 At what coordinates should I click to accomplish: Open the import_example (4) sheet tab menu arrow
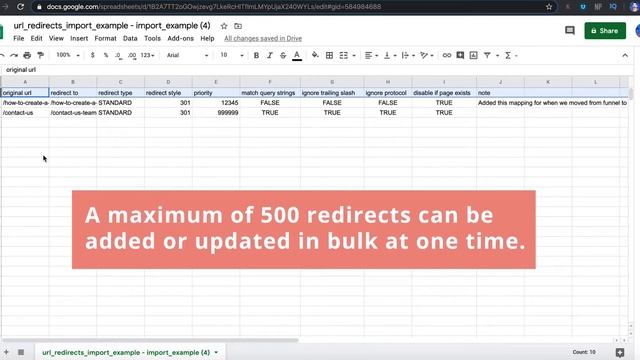click(x=216, y=352)
